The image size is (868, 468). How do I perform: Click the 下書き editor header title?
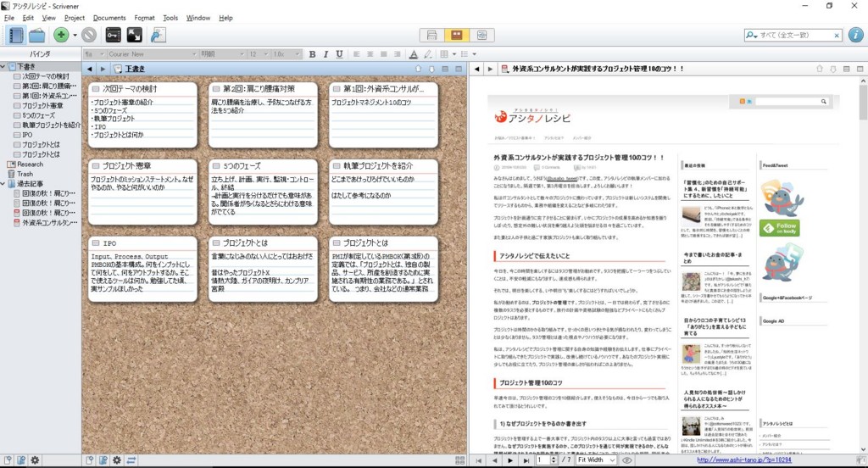point(135,69)
